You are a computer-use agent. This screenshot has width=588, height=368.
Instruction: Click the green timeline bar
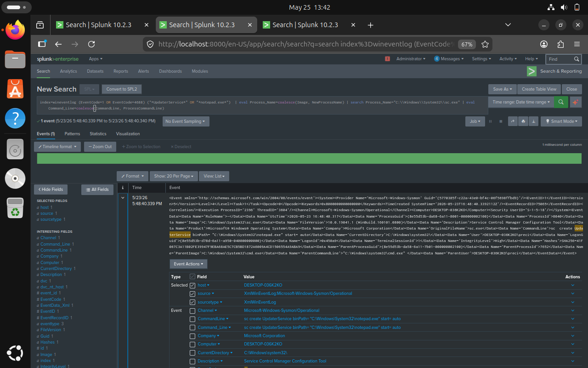tap(309, 158)
